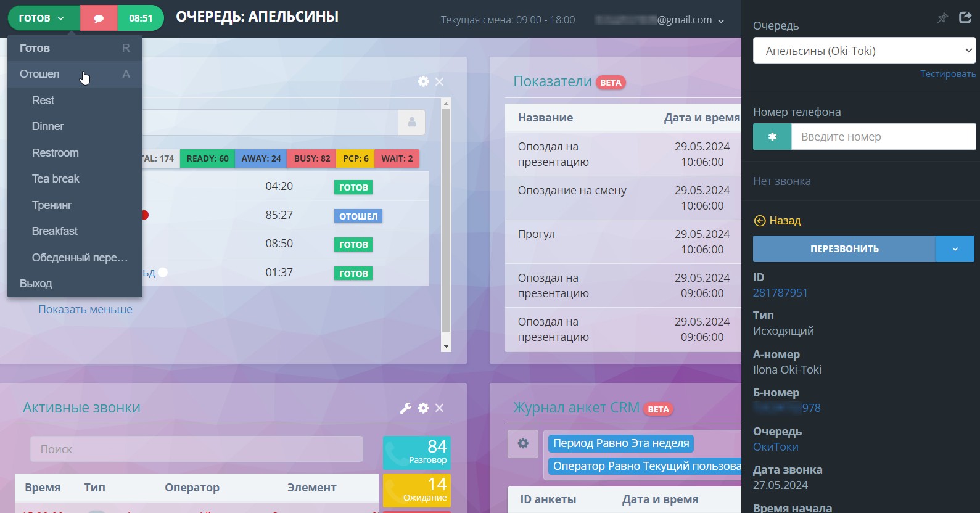Choose Restroom away reason
The width and height of the screenshot is (980, 513).
75,153
